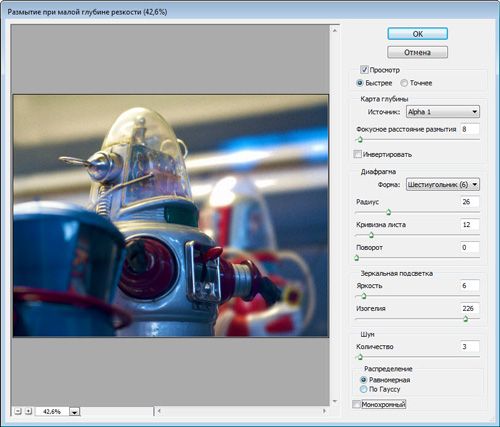Choose По Гауссу noise distribution
This screenshot has width=500, height=427.
pyautogui.click(x=363, y=389)
